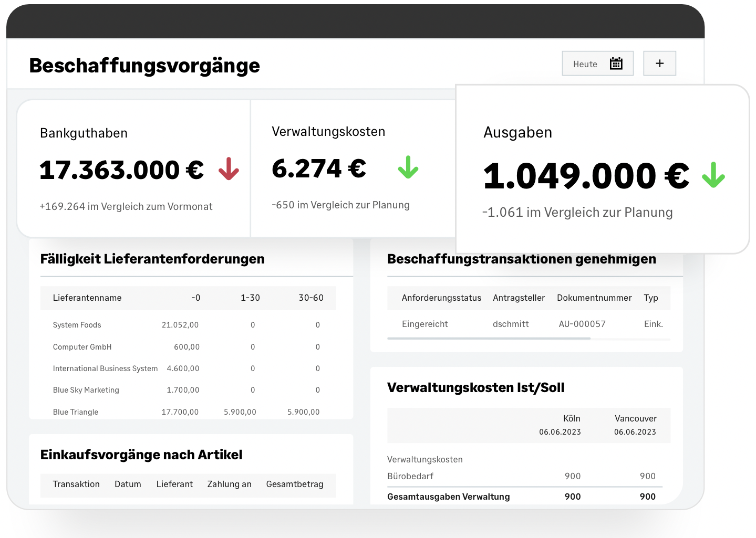
Task: Select the Blue Triangle supplier row
Action: tap(76, 412)
